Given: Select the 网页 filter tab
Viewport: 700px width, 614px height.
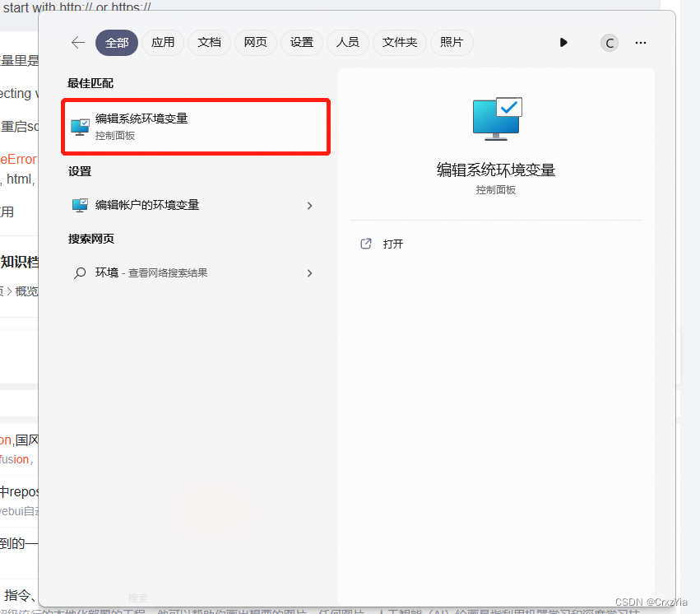Looking at the screenshot, I should [x=255, y=43].
